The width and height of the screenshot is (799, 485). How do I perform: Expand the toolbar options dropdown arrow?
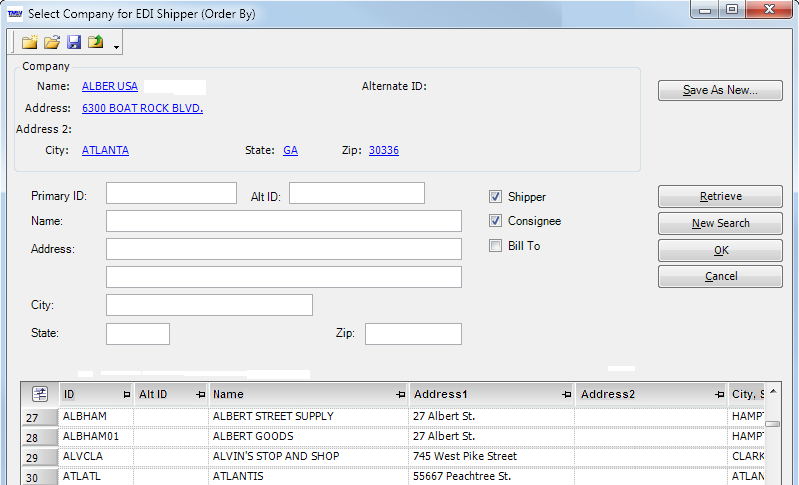click(x=117, y=47)
